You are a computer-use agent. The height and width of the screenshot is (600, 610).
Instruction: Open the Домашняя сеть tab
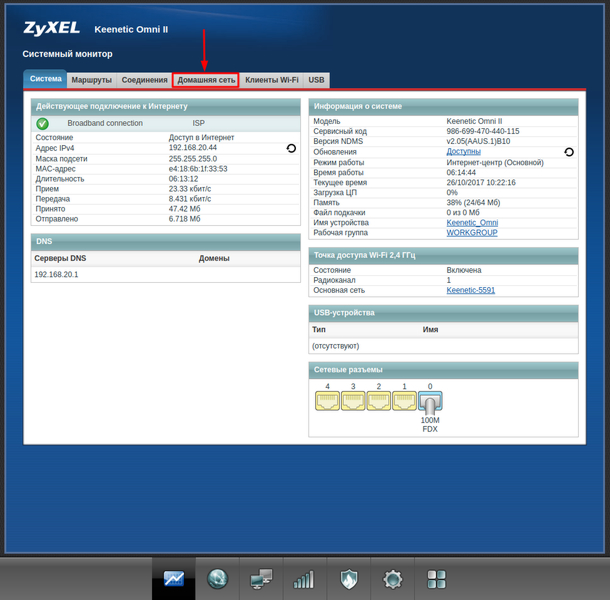click(x=206, y=80)
